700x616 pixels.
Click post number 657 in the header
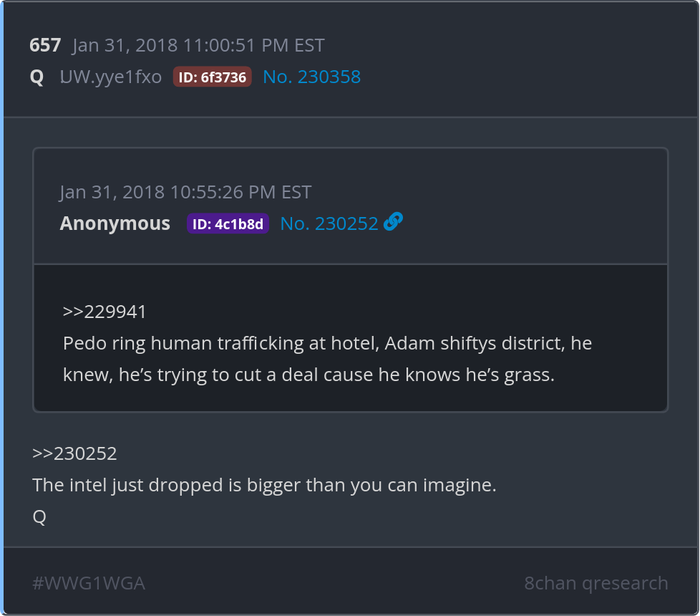click(45, 46)
